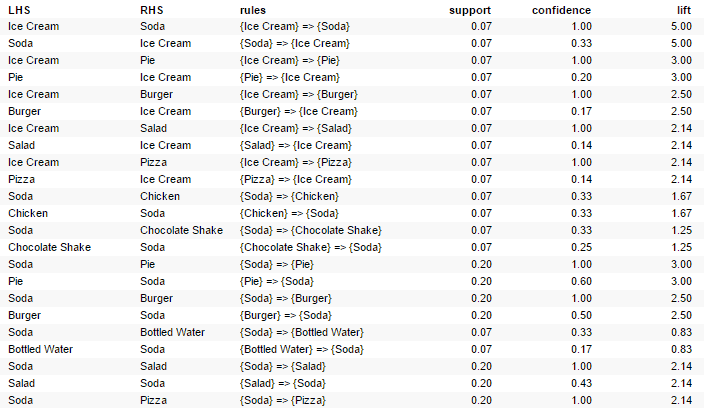Click the lift column header
The image size is (704, 411).
click(x=684, y=10)
